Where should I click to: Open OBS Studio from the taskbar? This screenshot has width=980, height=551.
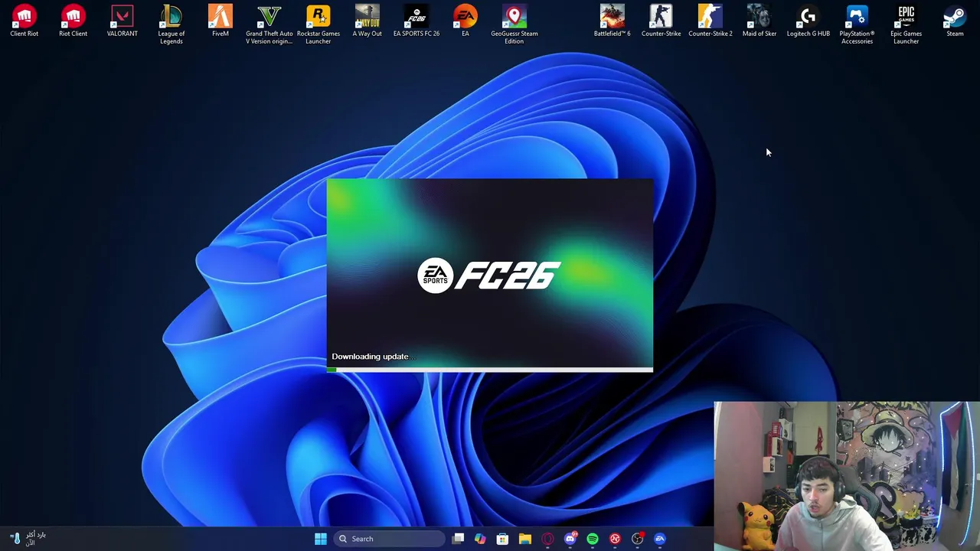point(637,539)
